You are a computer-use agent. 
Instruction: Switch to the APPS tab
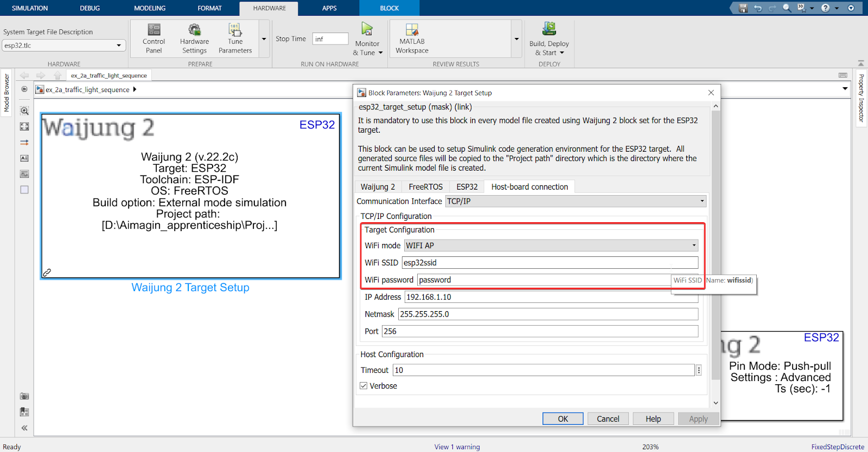click(x=329, y=8)
